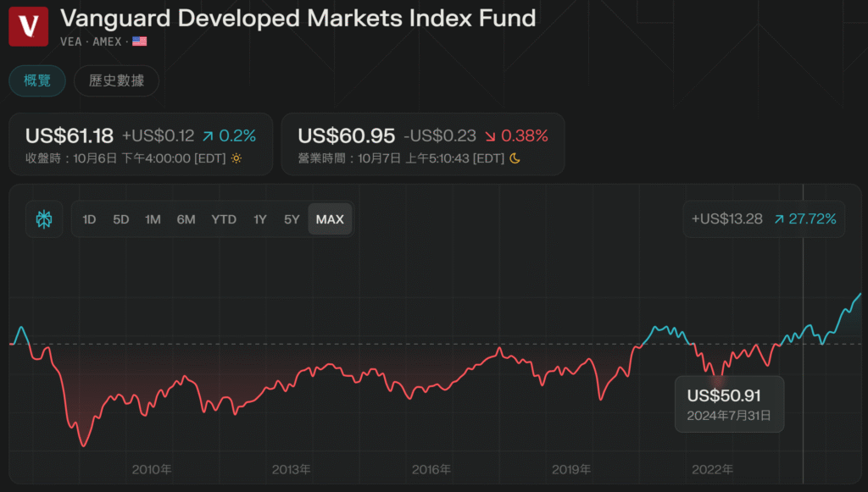The height and width of the screenshot is (492, 868).
Task: Click the up arrow next to 27.72%
Action: pos(777,219)
